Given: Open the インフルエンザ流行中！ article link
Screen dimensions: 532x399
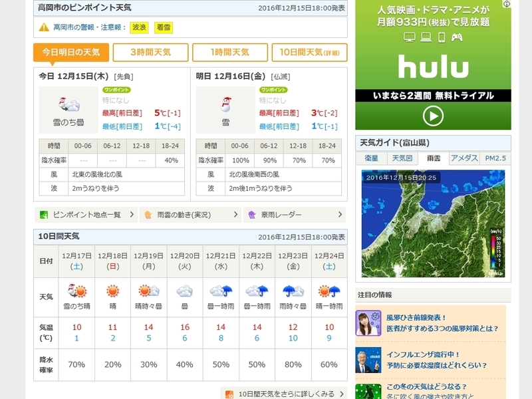Looking at the screenshot, I should pos(423,354).
